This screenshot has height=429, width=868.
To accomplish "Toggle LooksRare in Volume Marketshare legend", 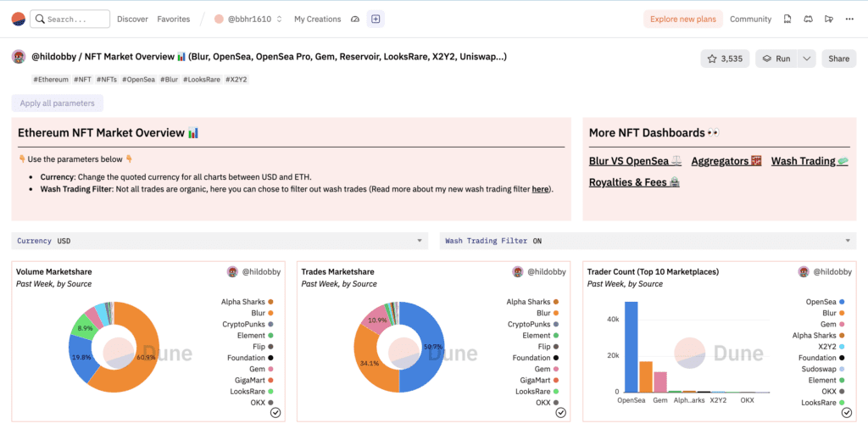I will pyautogui.click(x=252, y=392).
